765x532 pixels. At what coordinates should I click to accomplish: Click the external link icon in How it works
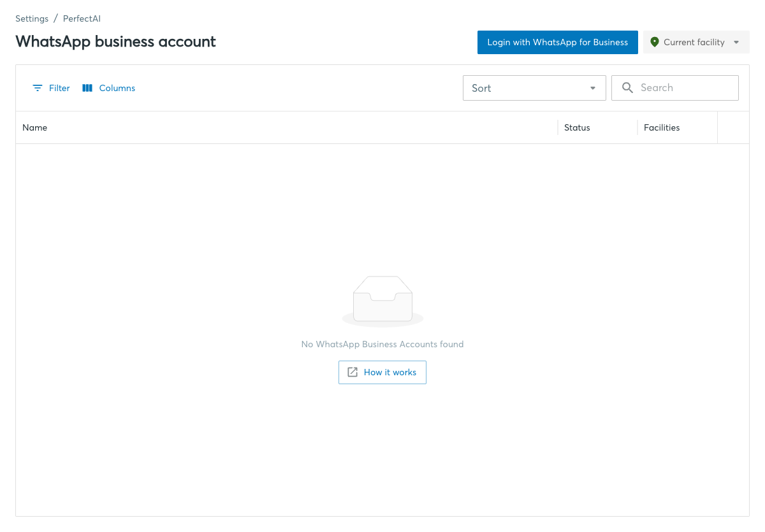(352, 373)
